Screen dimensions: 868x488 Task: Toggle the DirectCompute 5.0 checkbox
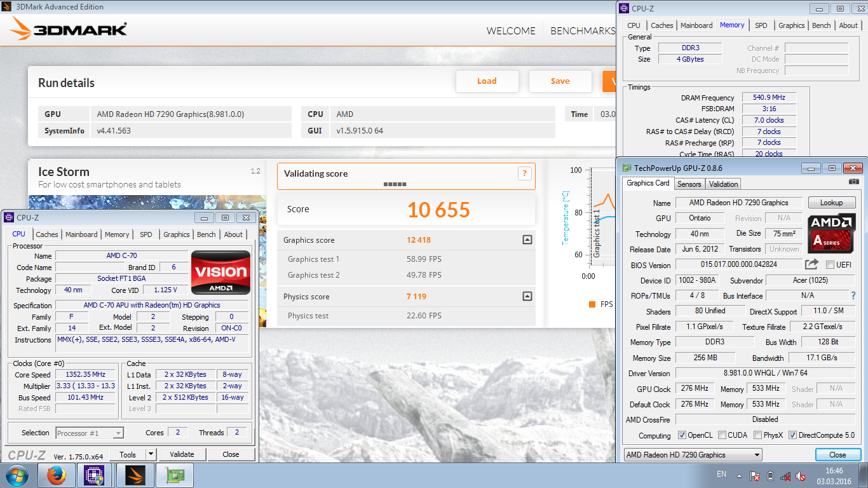point(792,435)
